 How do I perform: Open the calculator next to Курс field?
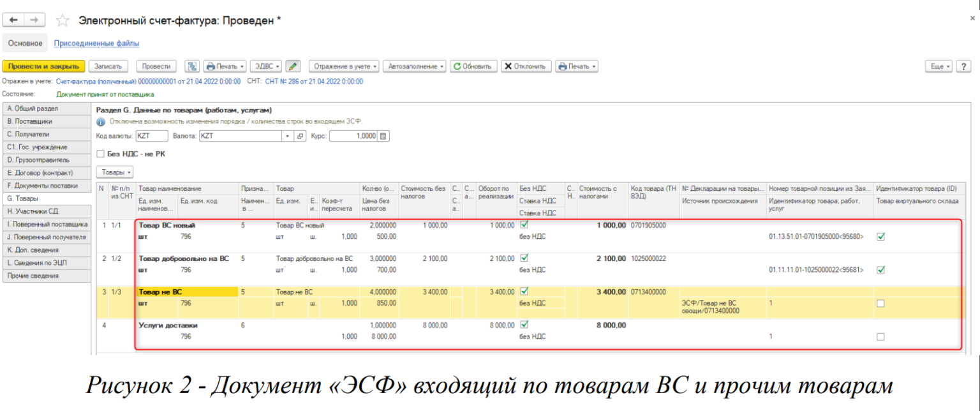[x=383, y=136]
